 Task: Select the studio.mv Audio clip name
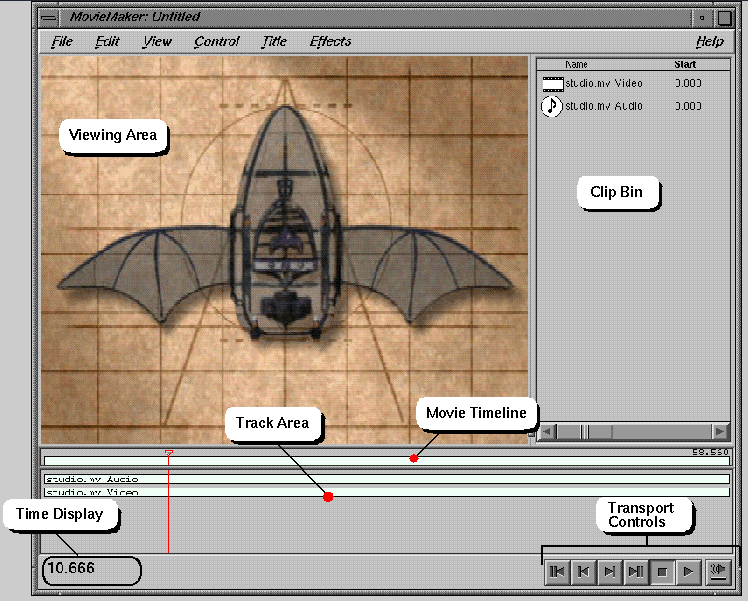click(x=604, y=106)
